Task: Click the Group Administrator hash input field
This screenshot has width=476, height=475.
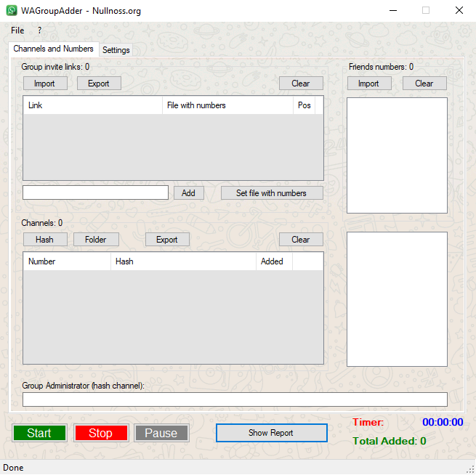Action: tap(235, 399)
